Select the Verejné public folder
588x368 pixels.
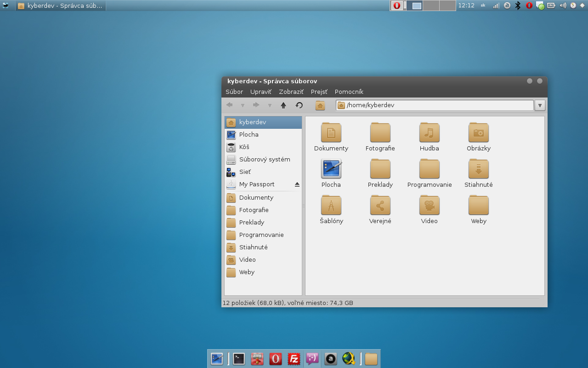pyautogui.click(x=380, y=210)
